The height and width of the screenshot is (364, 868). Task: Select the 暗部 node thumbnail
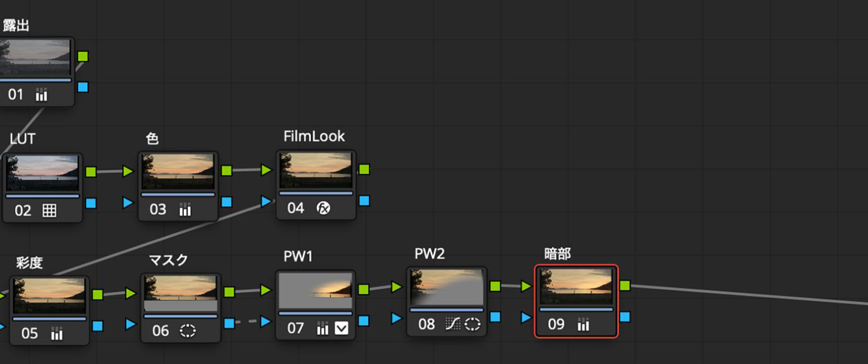pyautogui.click(x=576, y=286)
